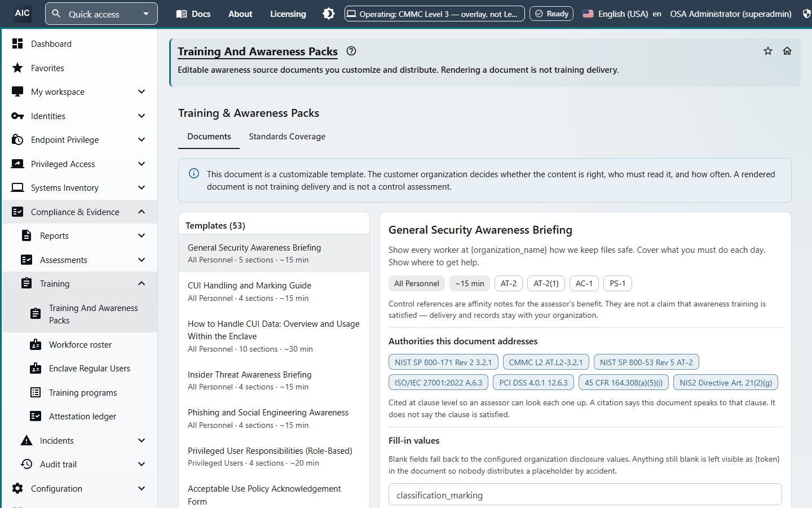Toggle the theme brightness icon in top bar

click(329, 14)
